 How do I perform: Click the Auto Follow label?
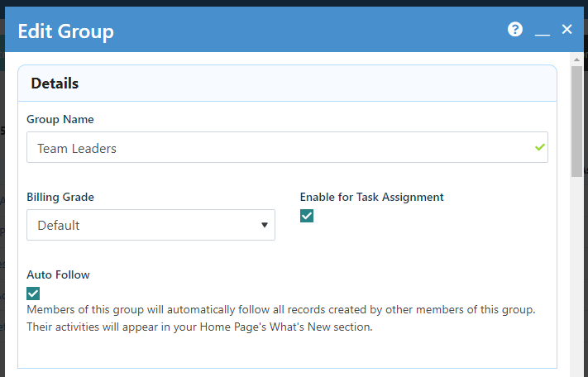[58, 274]
